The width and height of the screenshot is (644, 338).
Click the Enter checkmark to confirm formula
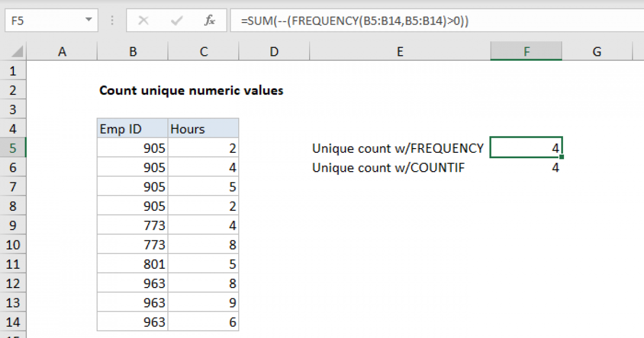point(175,20)
